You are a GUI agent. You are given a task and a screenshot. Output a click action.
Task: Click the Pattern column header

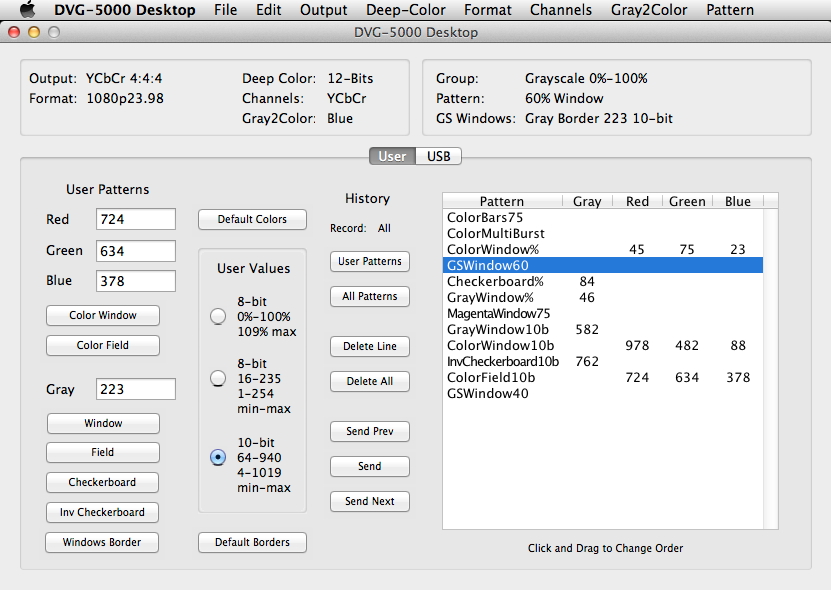[x=501, y=201]
